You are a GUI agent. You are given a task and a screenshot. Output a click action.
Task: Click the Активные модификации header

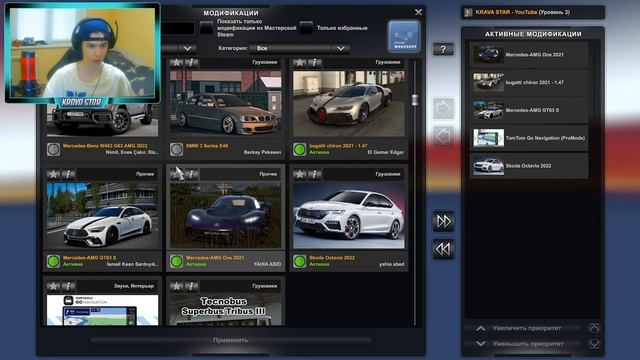(533, 34)
